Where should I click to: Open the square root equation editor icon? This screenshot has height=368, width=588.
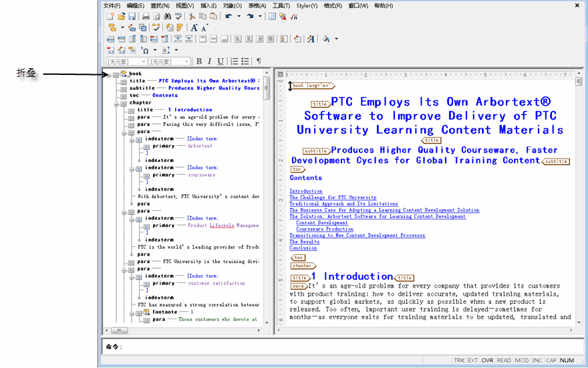tap(294, 17)
